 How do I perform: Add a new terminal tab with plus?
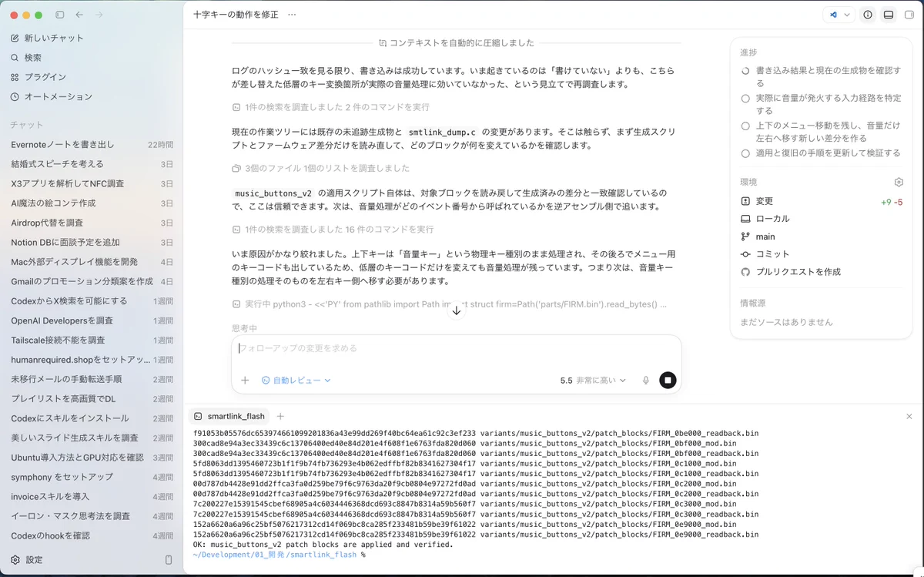pyautogui.click(x=280, y=416)
